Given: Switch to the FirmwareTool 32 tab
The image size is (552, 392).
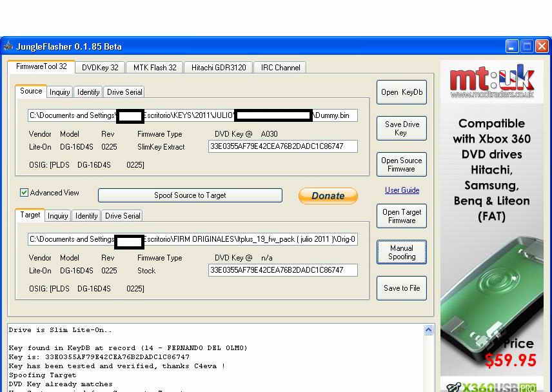Looking at the screenshot, I should click(x=41, y=66).
